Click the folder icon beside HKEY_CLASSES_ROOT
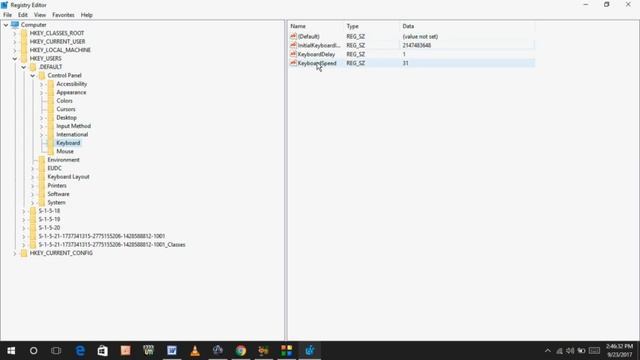The image size is (640, 360). coord(24,33)
